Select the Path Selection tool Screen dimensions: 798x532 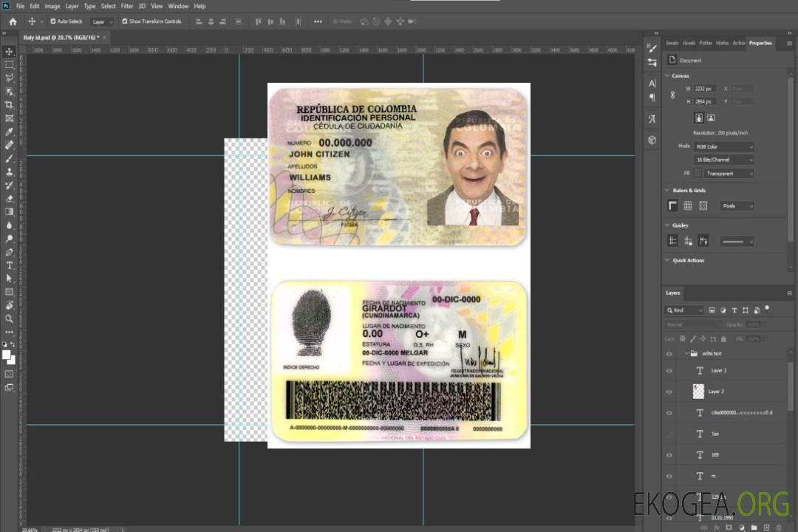(x=9, y=279)
